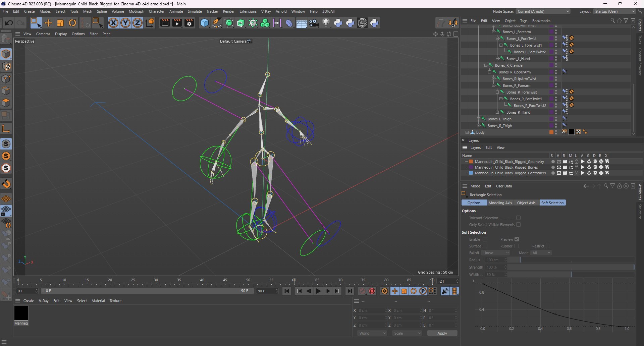Click the Polygons mode icon
This screenshot has height=346, width=644.
6,103
